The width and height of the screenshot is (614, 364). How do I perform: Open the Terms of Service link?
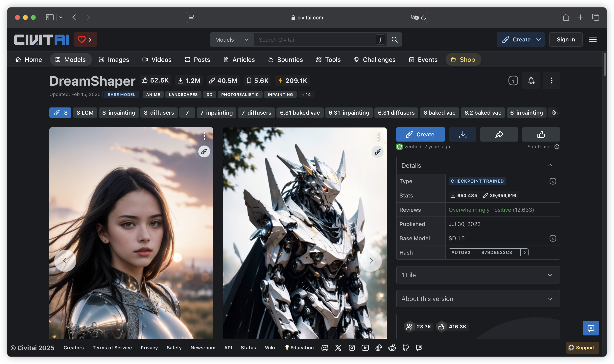tap(112, 348)
